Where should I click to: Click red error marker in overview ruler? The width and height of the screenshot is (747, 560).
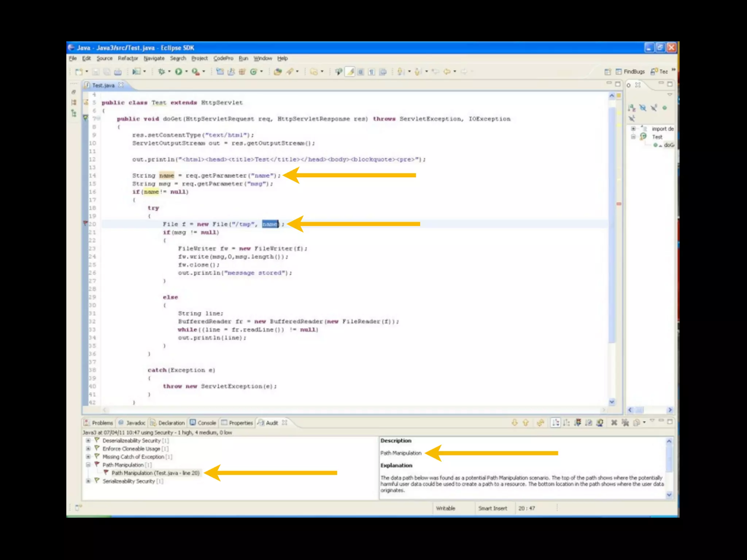click(619, 204)
